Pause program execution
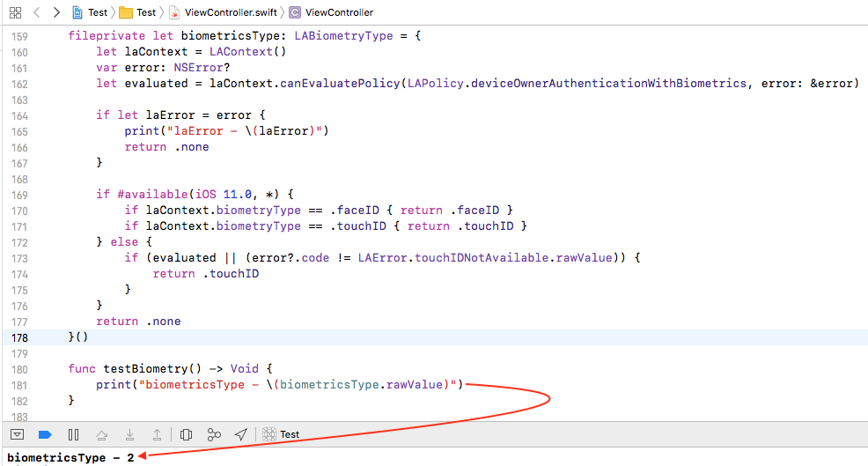Viewport: 868px width, 466px height. coord(73,434)
